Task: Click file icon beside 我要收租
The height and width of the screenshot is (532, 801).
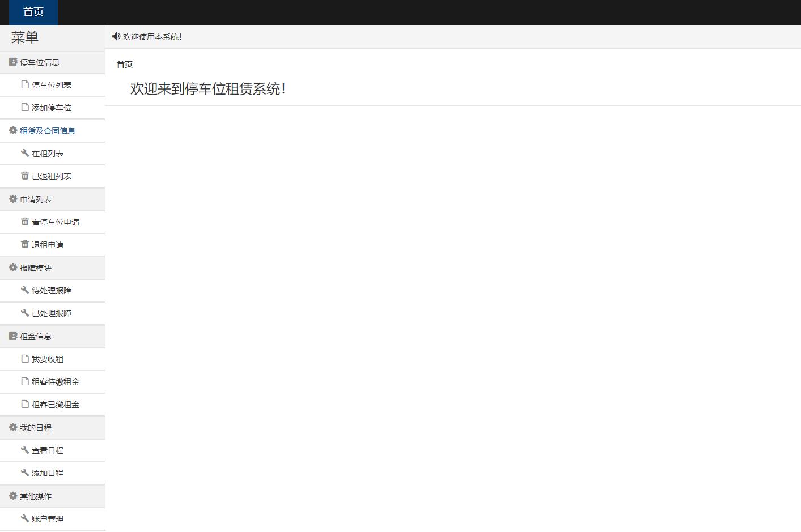Action: pyautogui.click(x=25, y=359)
